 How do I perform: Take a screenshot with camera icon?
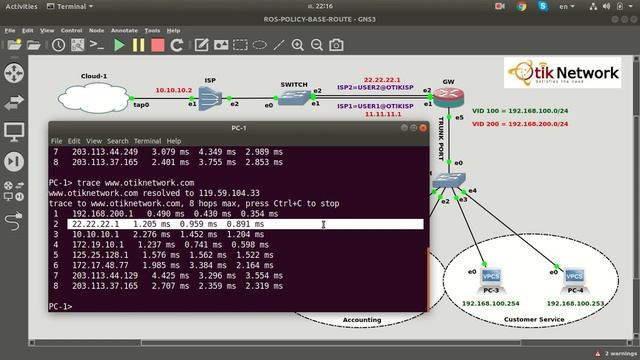point(336,45)
